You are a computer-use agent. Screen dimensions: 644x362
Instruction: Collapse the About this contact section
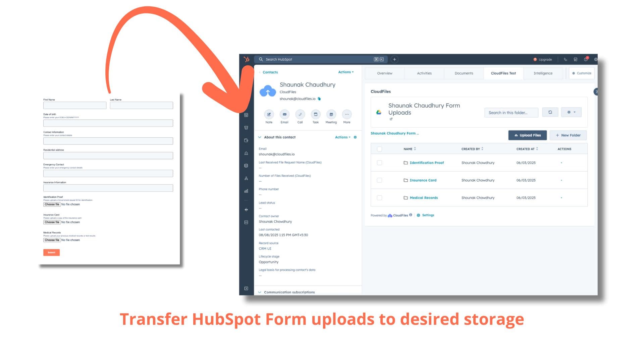tap(260, 137)
